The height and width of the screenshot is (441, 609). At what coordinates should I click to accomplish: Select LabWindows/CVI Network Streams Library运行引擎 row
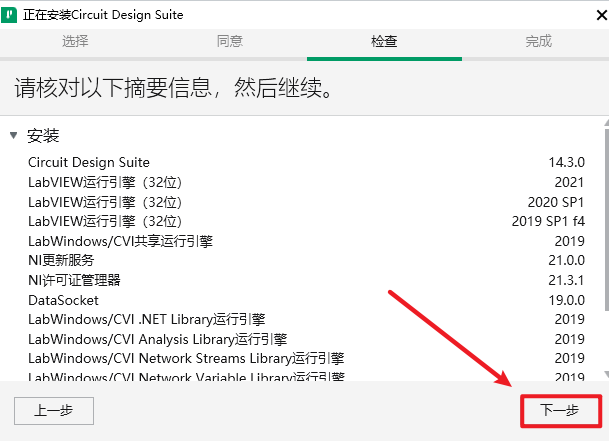306,358
